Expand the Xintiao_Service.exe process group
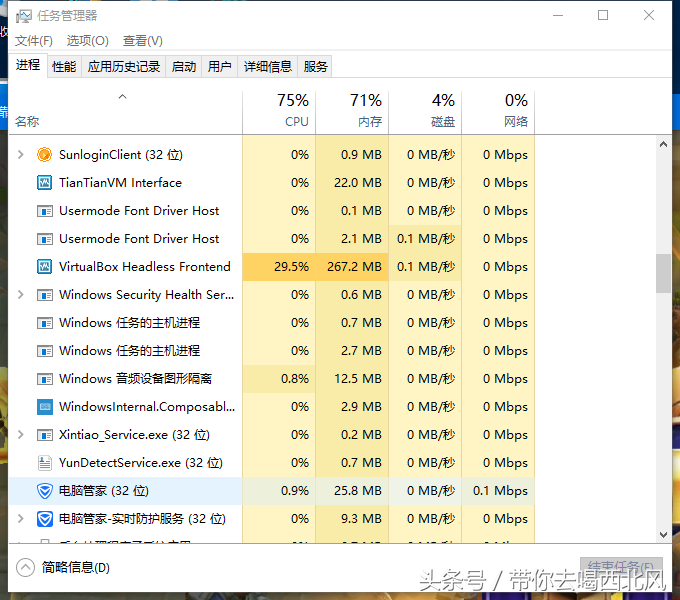The width and height of the screenshot is (680, 600). (x=20, y=434)
